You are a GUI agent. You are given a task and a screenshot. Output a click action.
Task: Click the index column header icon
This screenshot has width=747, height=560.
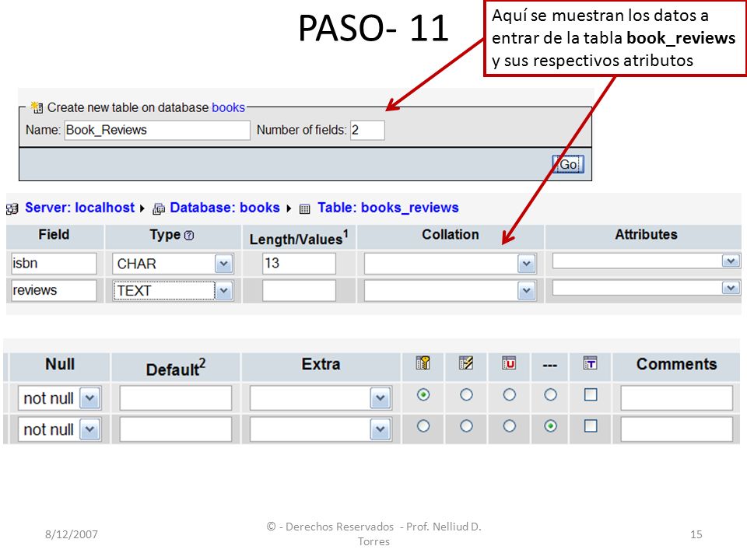tap(466, 363)
